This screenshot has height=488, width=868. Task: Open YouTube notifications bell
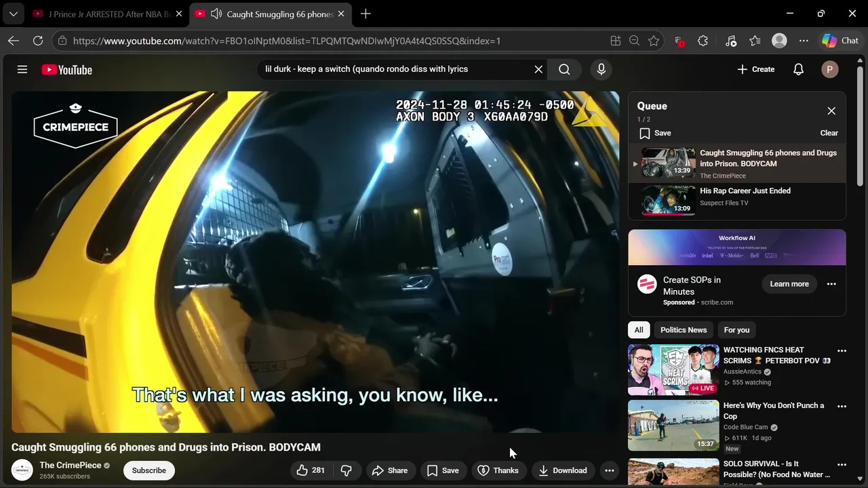[x=799, y=69]
